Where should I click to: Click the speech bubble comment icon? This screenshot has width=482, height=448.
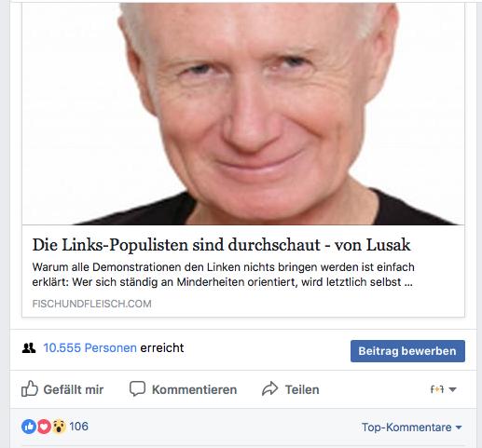pos(137,388)
